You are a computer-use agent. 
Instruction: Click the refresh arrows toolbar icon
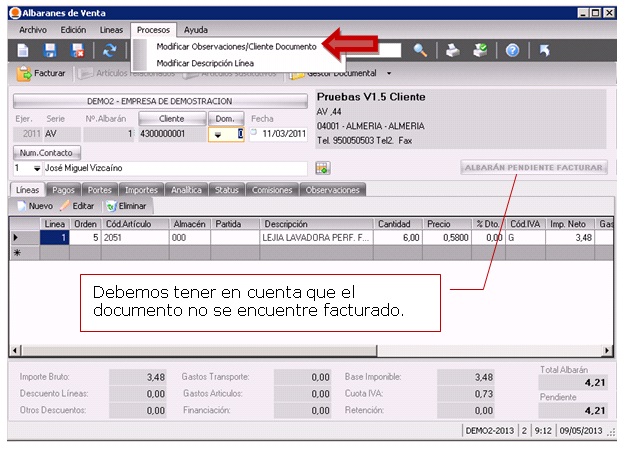point(109,50)
